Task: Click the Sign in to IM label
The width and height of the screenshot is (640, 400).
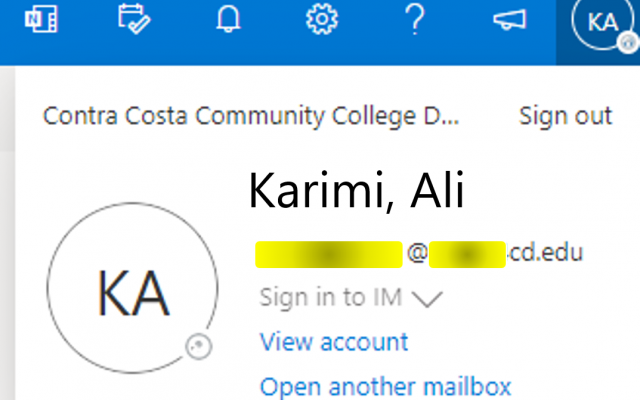Action: coord(331,297)
